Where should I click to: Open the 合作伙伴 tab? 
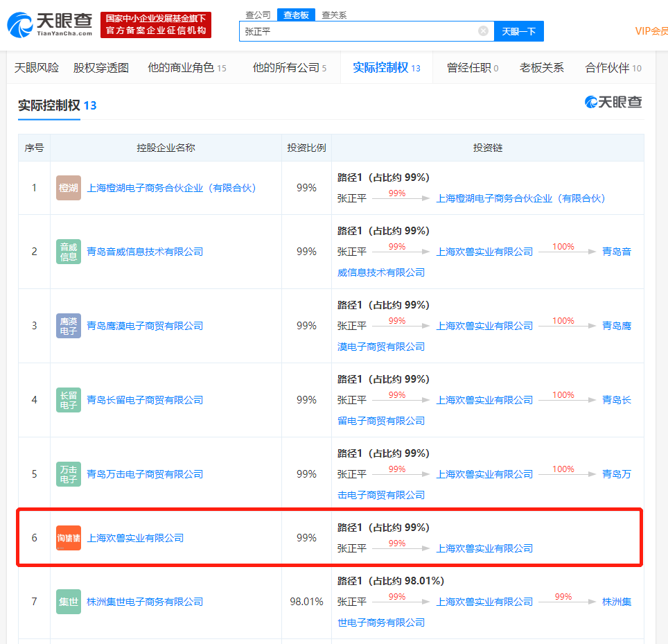[x=613, y=68]
